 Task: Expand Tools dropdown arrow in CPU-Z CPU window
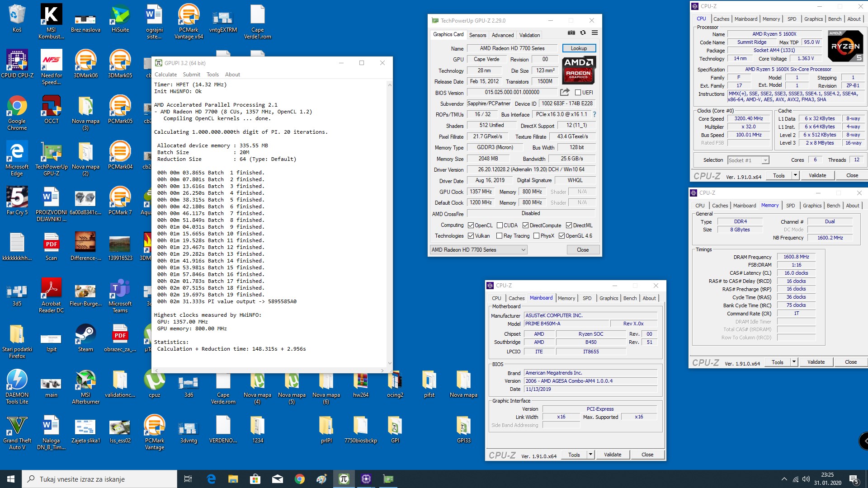[x=795, y=175]
